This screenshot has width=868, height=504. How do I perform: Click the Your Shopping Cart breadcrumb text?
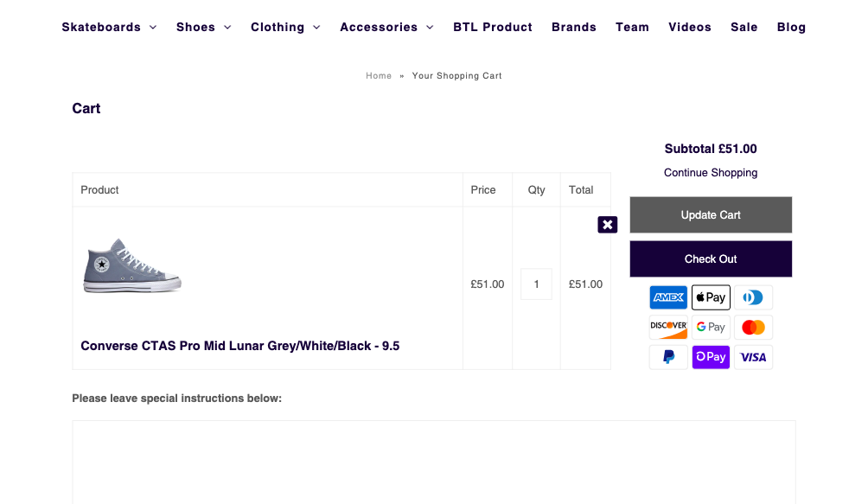click(456, 76)
